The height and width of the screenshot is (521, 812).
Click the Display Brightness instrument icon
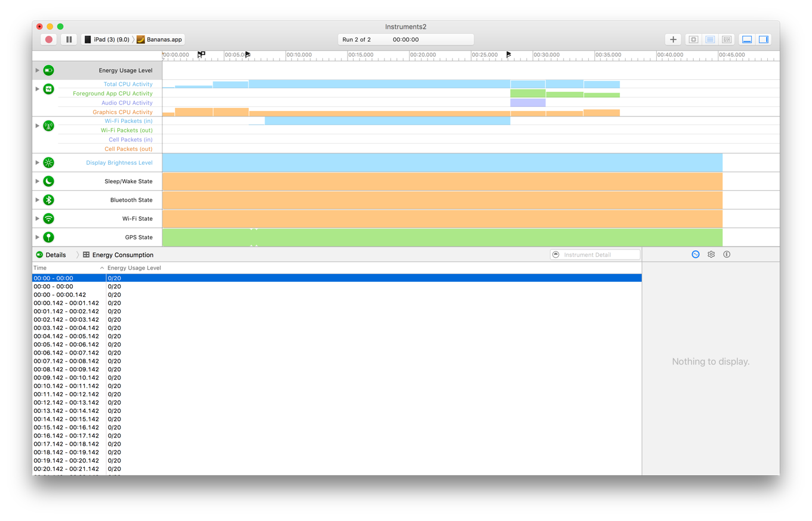click(48, 162)
